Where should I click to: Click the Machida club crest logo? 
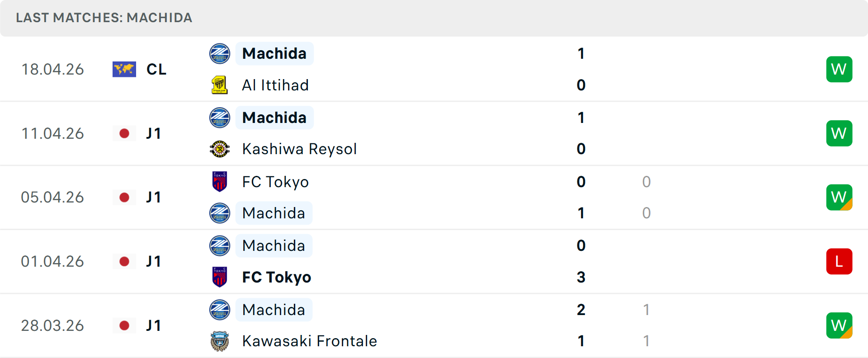[x=220, y=53]
